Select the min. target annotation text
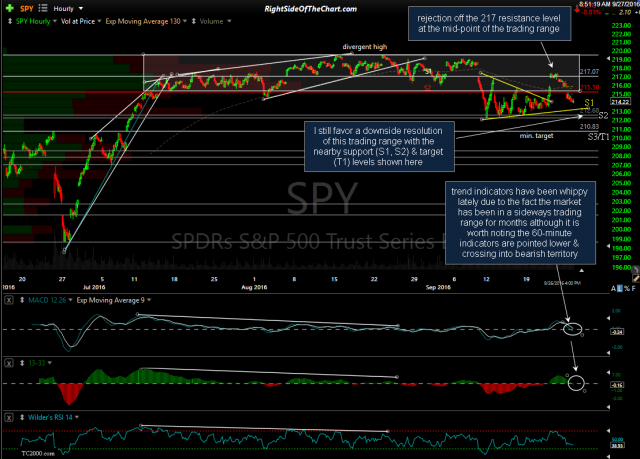This screenshot has width=640, height=459. point(536,135)
